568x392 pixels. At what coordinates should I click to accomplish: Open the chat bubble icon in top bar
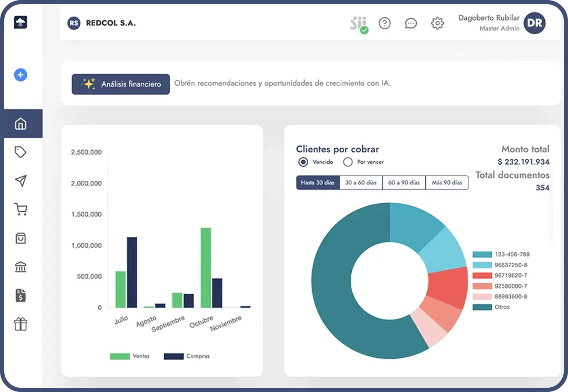pos(411,23)
